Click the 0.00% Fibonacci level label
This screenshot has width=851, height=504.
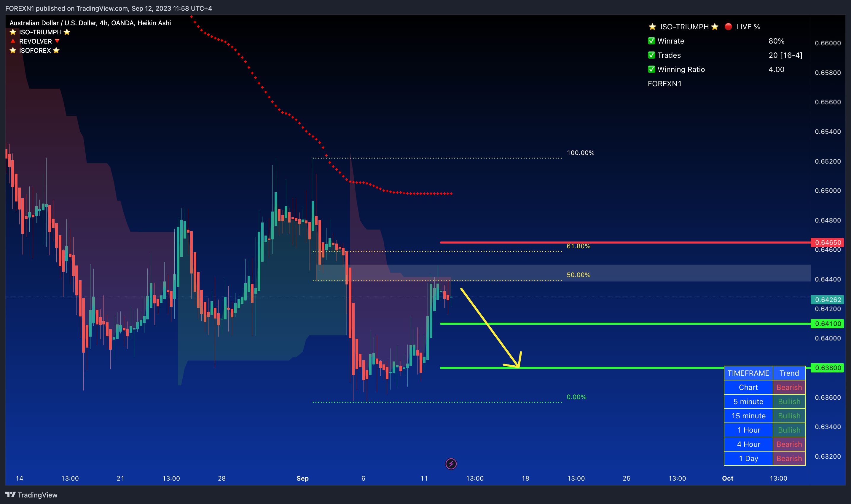(x=576, y=397)
